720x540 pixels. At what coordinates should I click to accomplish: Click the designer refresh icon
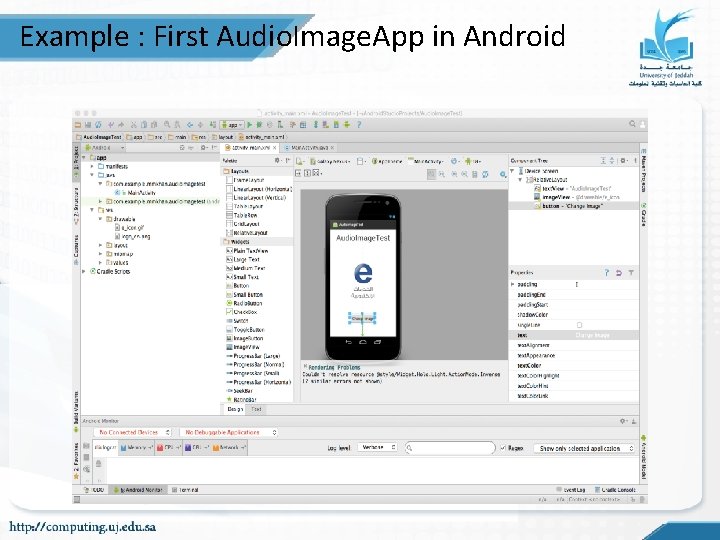tap(485, 174)
